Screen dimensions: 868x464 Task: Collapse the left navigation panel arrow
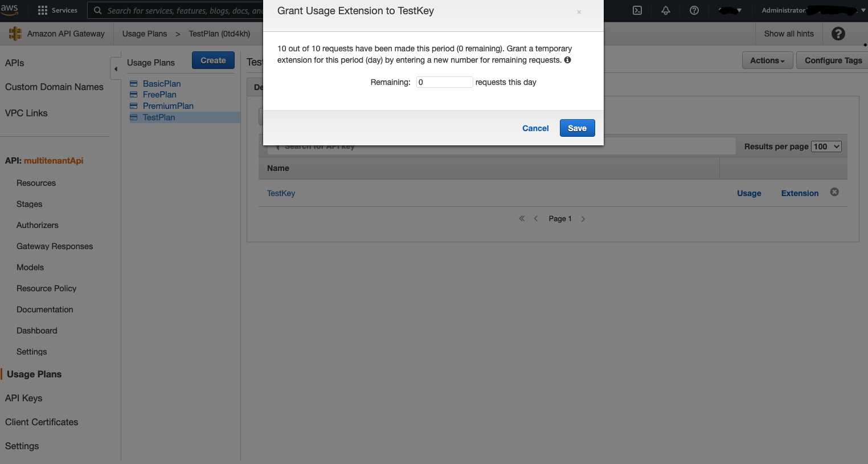point(116,68)
